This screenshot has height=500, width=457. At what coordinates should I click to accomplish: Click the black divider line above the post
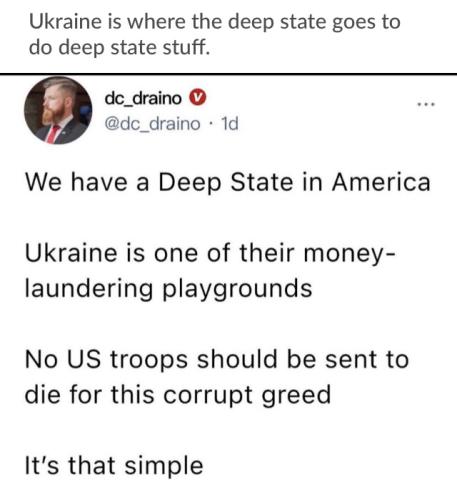[x=228, y=74]
